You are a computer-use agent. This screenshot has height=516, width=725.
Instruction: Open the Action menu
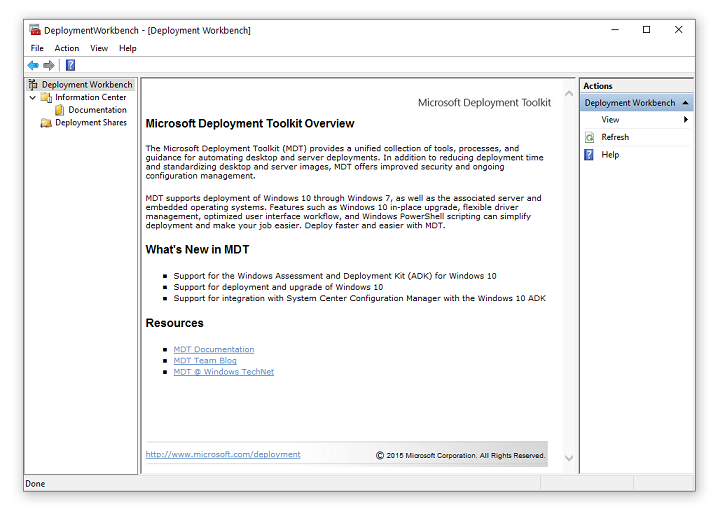(67, 48)
